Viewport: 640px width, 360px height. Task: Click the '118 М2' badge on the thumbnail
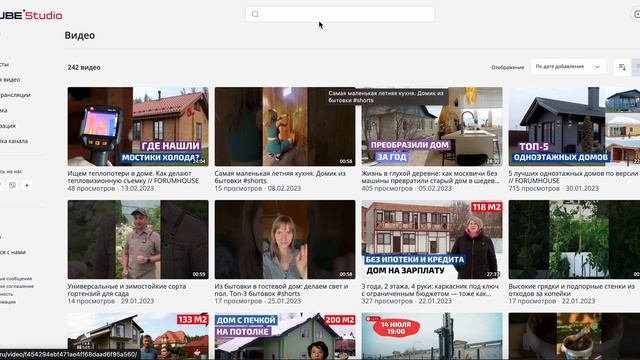pyautogui.click(x=487, y=207)
